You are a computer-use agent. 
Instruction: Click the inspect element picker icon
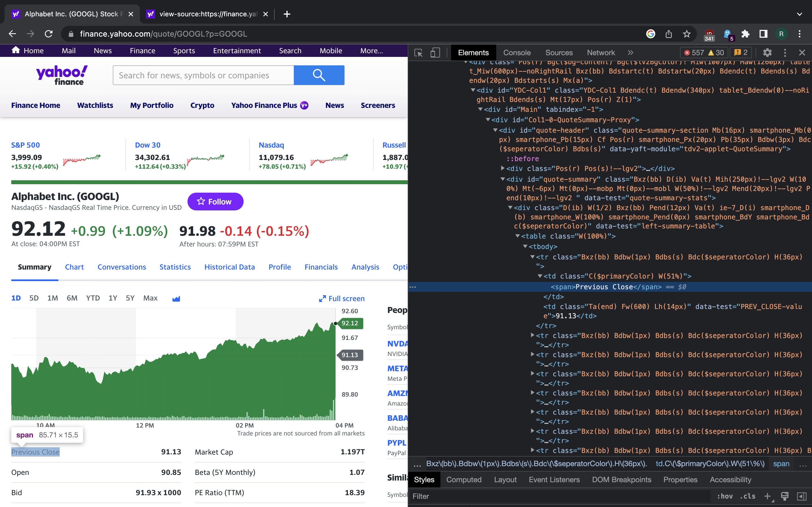418,53
